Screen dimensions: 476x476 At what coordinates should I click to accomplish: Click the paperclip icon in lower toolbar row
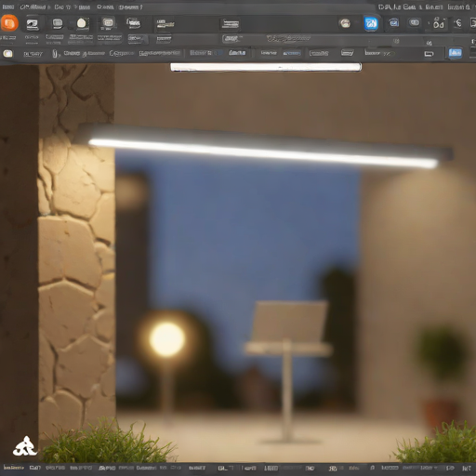(55, 54)
